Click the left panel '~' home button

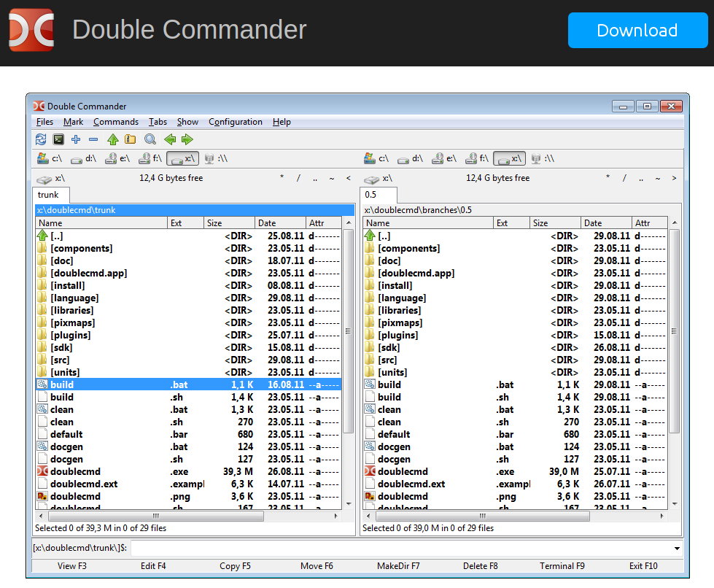332,178
